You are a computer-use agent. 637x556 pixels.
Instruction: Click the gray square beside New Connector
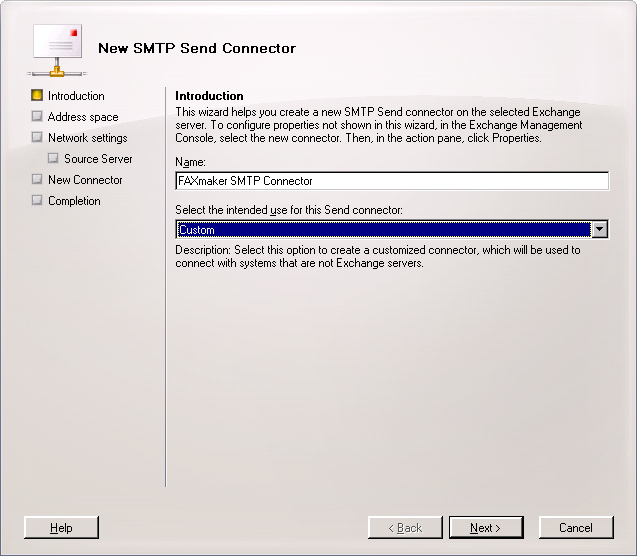tap(37, 180)
